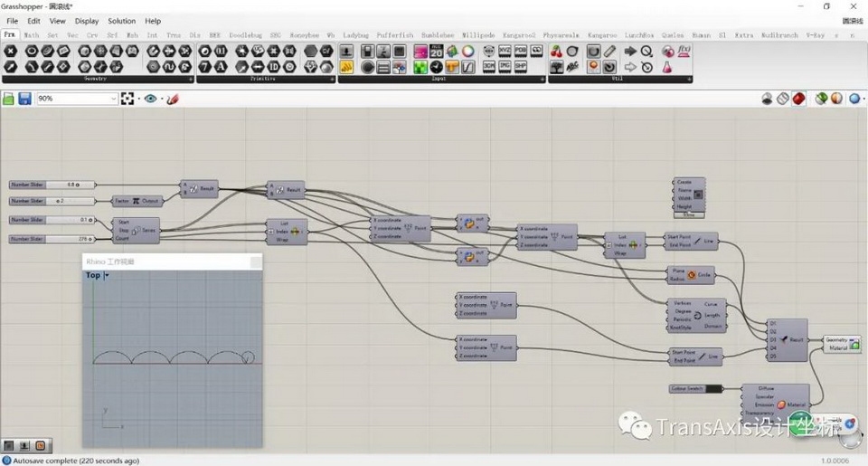This screenshot has height=466, width=868.
Task: Expand the Geometry panel in the ribbon
Action: [x=97, y=80]
